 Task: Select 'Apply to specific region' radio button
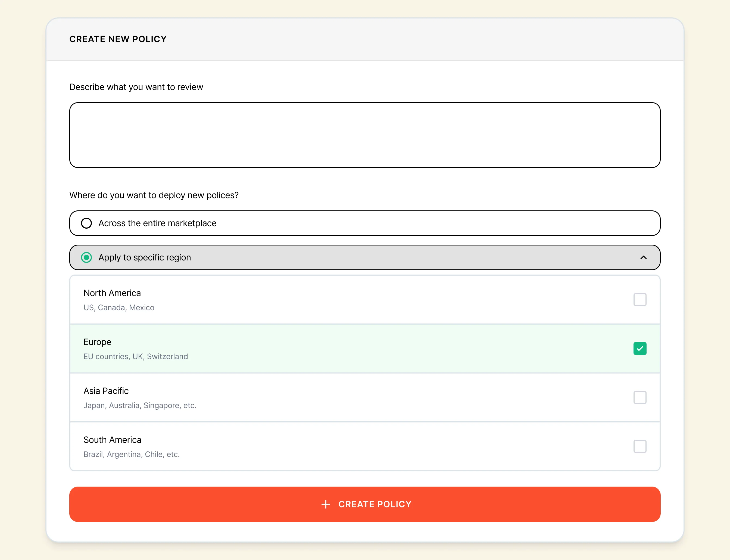point(86,258)
